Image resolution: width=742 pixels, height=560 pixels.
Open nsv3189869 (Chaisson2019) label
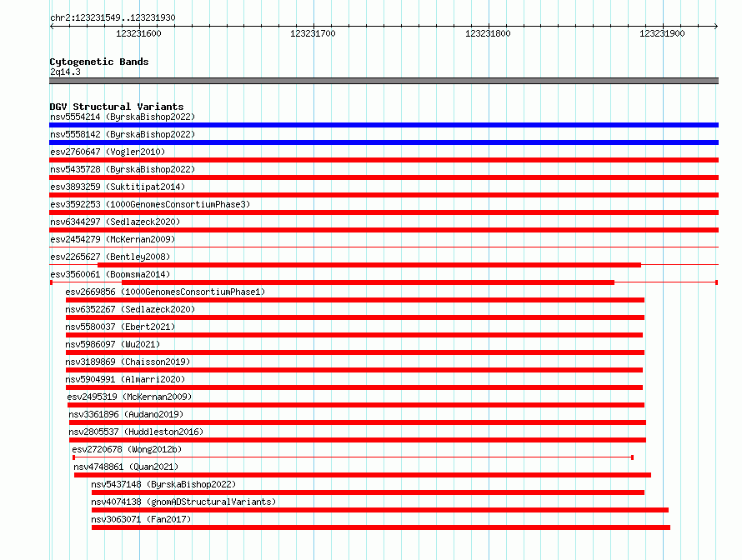coord(128,362)
